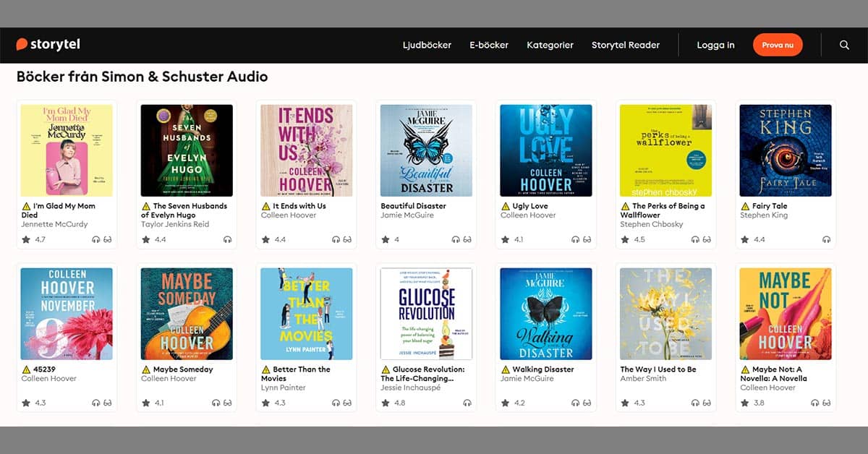Click the headphones icon on I'm Glad My Mom Died
This screenshot has height=454, width=868.
(96, 239)
